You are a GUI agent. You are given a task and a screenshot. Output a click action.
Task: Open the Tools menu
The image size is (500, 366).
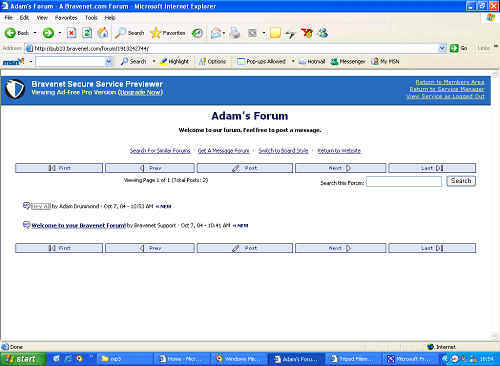pyautogui.click(x=91, y=18)
